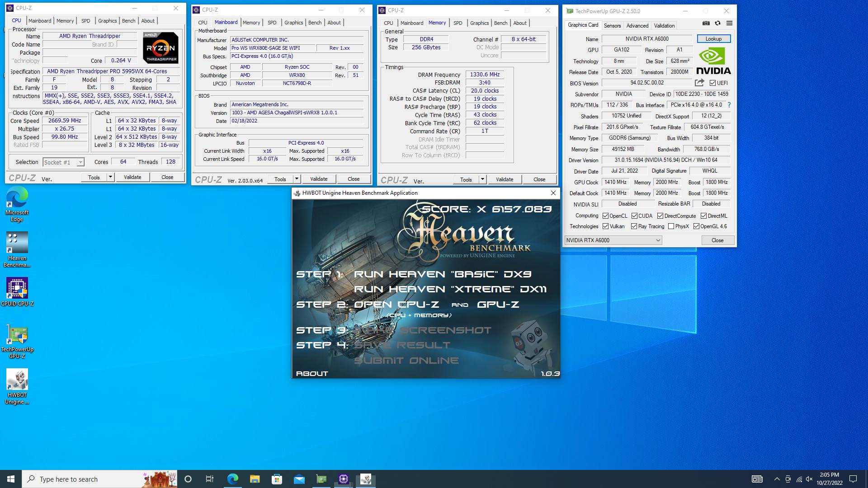868x488 pixels.
Task: Select TechPowerUp GPU-Z desktop icon
Action: 17,342
